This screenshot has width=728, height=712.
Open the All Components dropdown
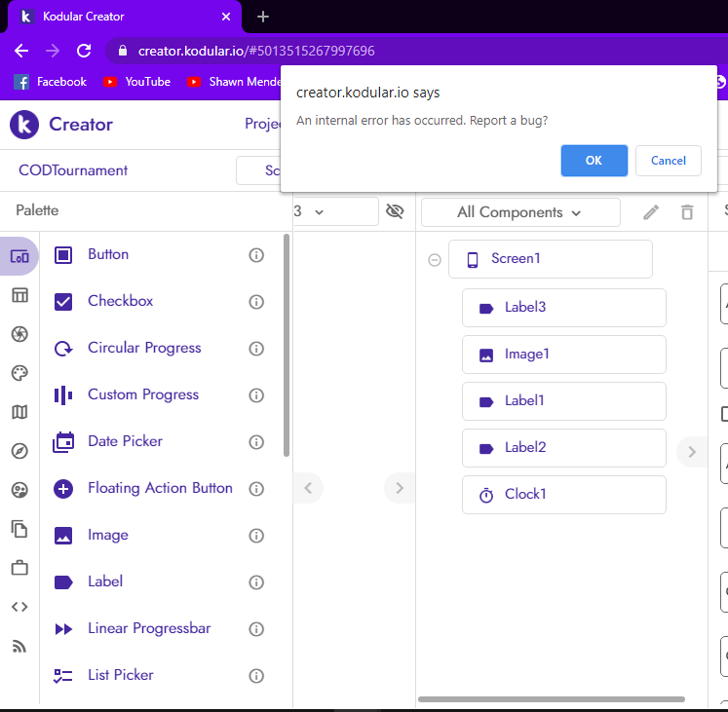pyautogui.click(x=519, y=212)
